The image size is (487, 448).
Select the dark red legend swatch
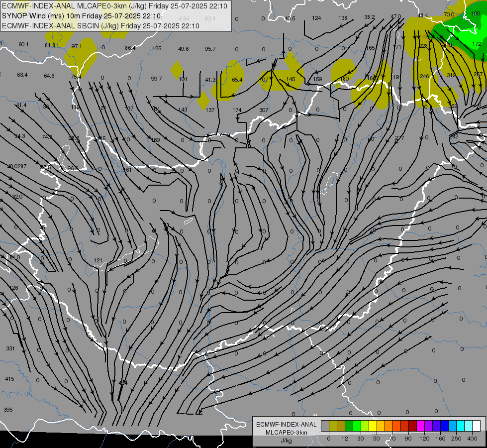(x=413, y=426)
